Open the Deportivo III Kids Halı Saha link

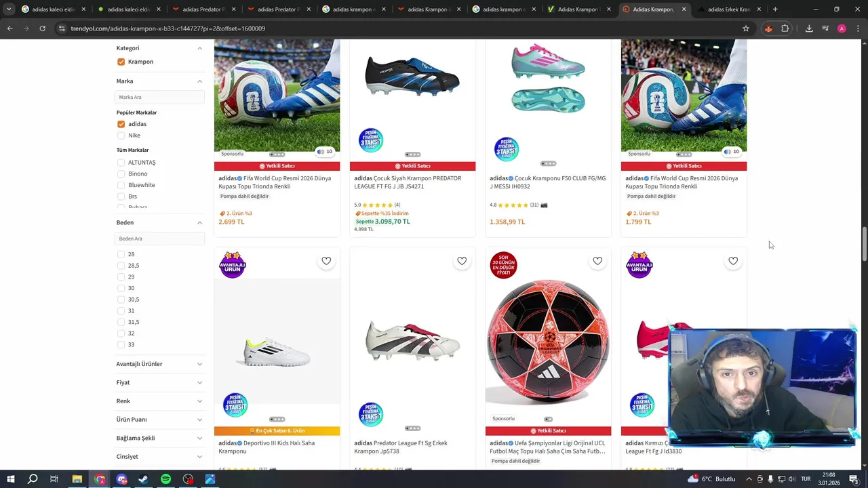pyautogui.click(x=267, y=447)
